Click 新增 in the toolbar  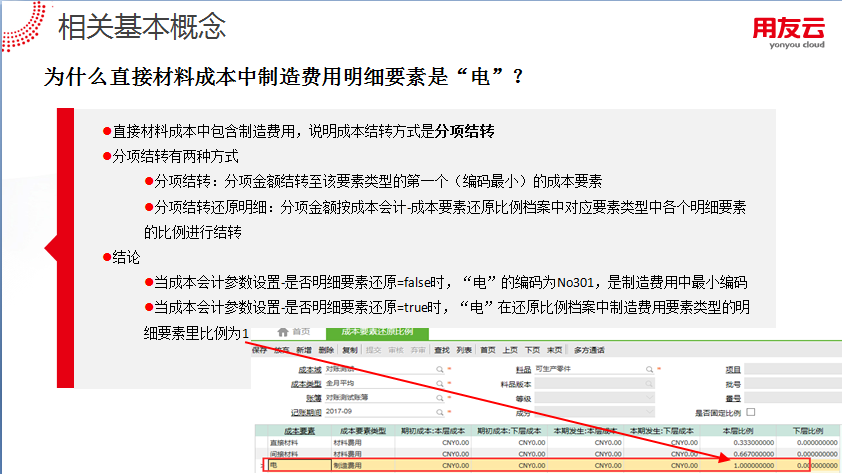click(303, 350)
